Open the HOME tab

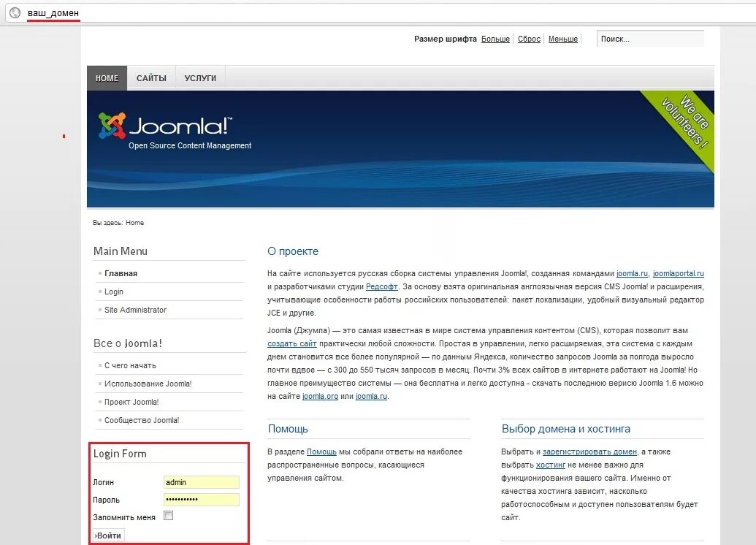tap(107, 78)
